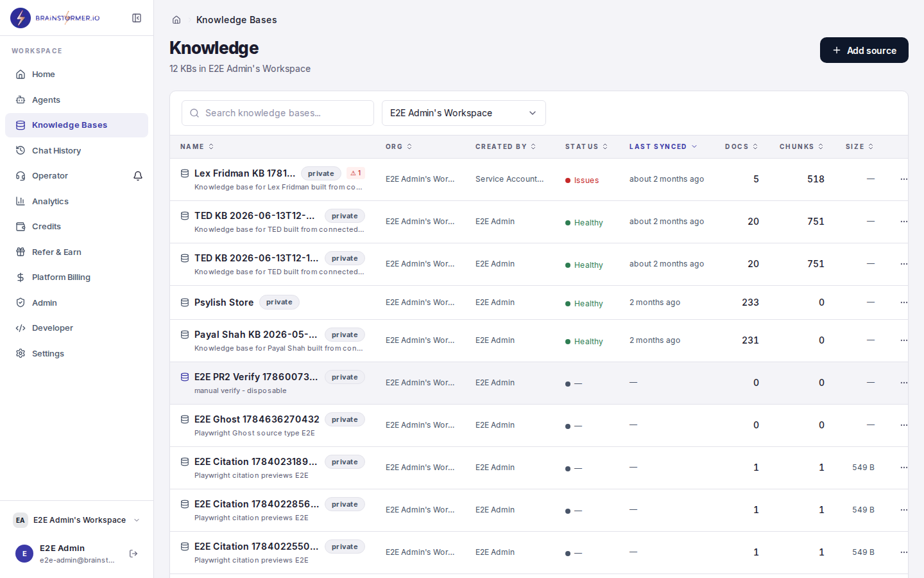Viewport: 924px width, 578px height.
Task: Focus the Search knowledge bases field
Action: [x=278, y=113]
